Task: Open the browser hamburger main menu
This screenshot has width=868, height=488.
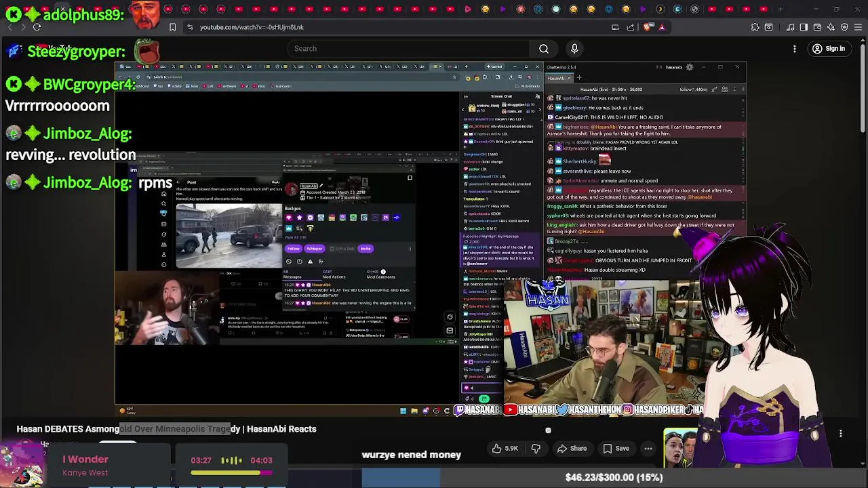Action: pos(858,27)
